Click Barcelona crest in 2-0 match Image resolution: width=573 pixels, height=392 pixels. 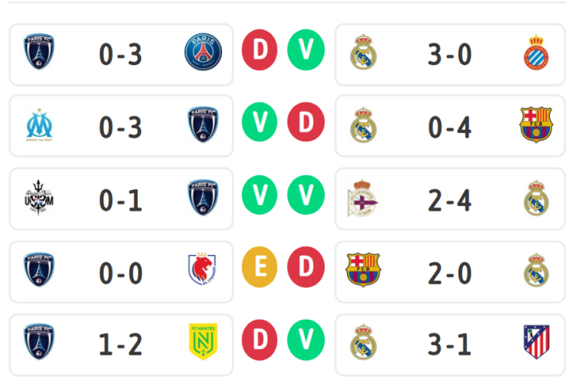(363, 270)
